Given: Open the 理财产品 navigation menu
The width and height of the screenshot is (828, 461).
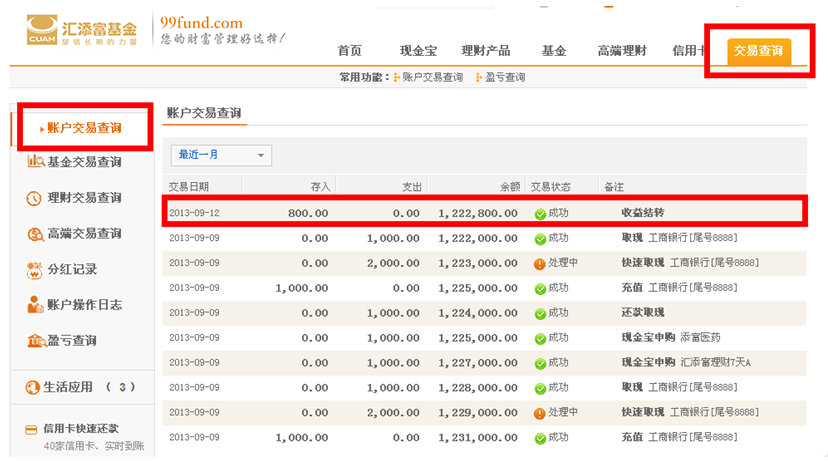Looking at the screenshot, I should click(x=485, y=51).
